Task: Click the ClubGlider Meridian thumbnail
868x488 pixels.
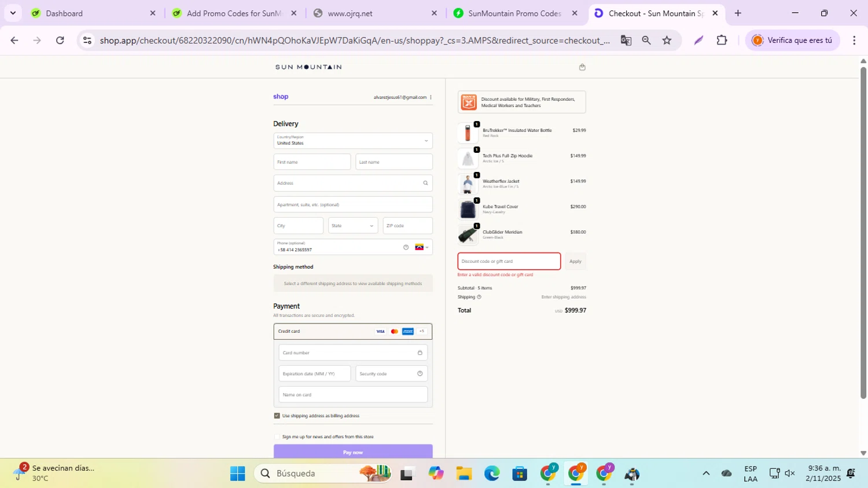Action: pos(468,235)
